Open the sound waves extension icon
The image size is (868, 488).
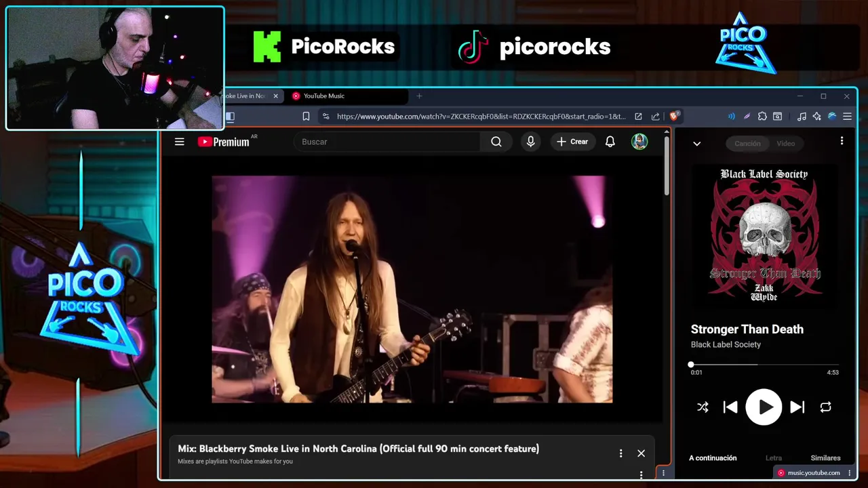click(x=731, y=117)
